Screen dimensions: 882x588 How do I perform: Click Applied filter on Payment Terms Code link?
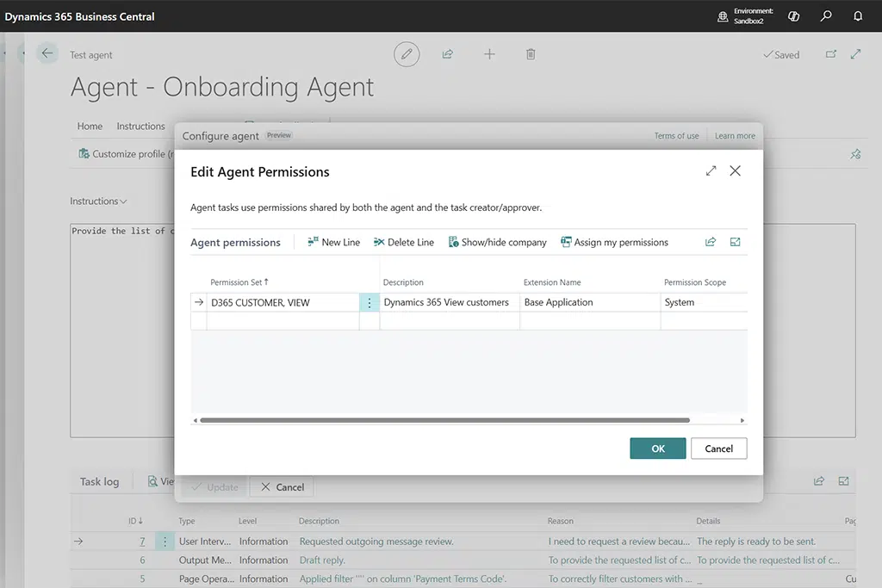click(x=403, y=579)
